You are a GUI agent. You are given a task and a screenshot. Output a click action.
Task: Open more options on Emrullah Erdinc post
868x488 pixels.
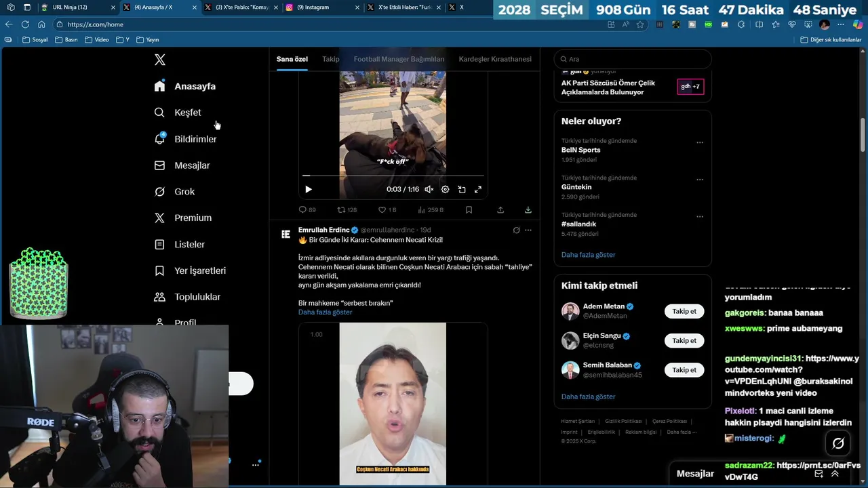(x=528, y=230)
